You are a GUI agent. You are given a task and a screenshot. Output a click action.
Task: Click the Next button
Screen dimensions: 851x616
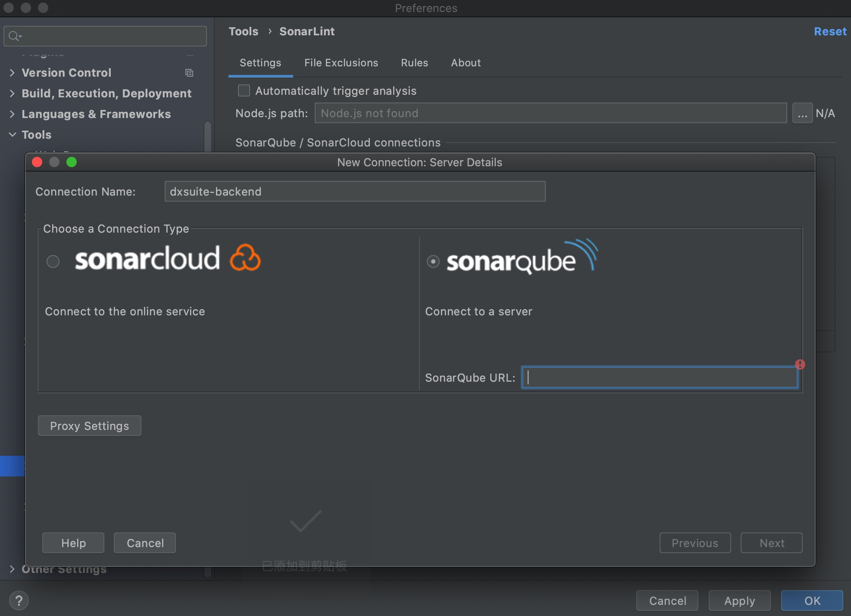(x=772, y=543)
